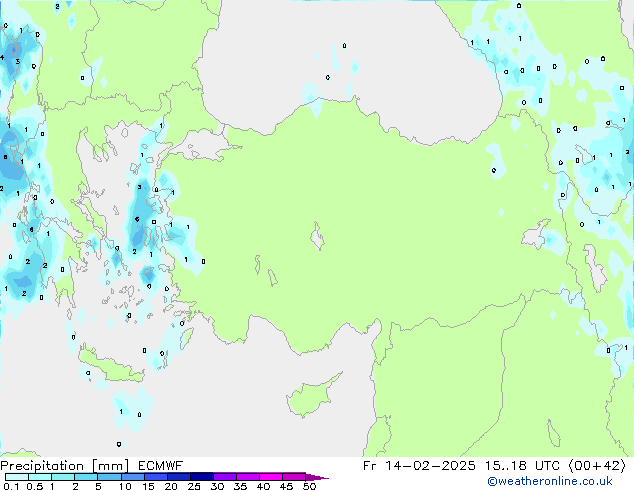Click the legend value "30"
Viewport: 634px width, 490px height.
[x=217, y=486]
